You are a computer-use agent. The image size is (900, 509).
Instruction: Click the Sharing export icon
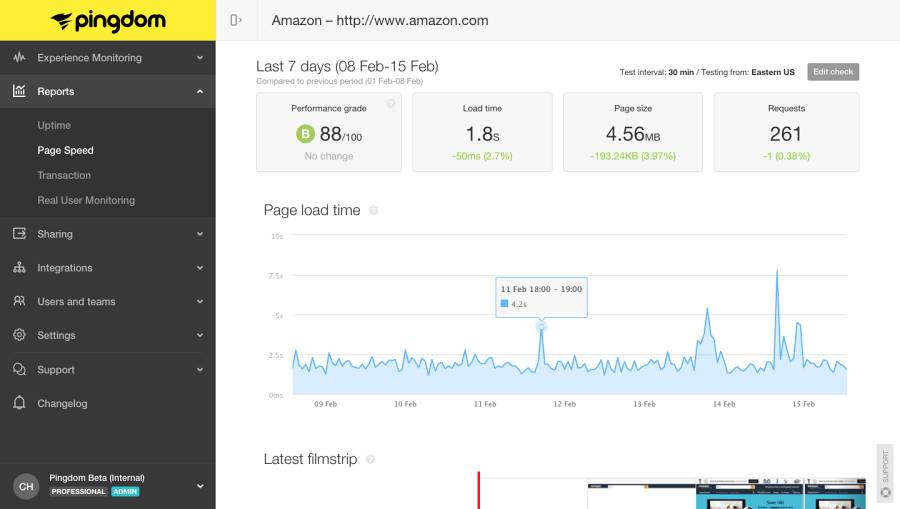tap(20, 234)
